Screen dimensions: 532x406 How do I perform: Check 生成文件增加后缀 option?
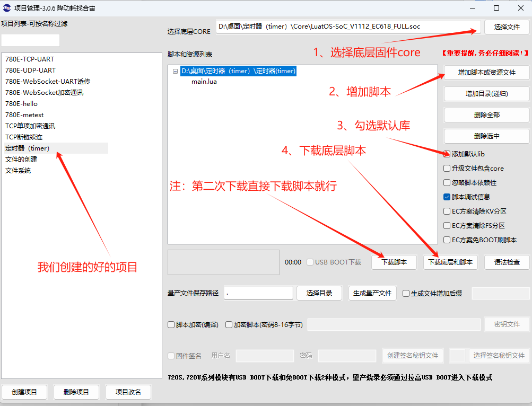(406, 294)
